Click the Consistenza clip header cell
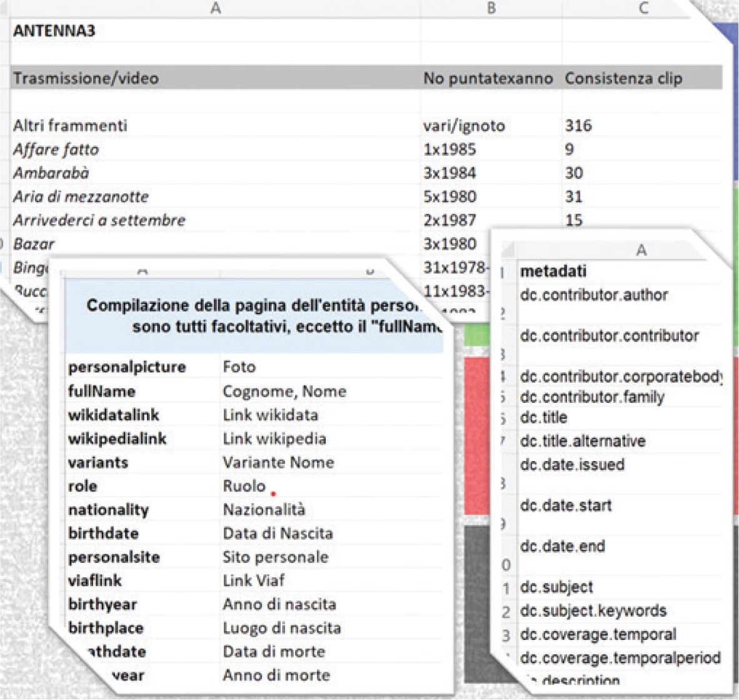 641,78
